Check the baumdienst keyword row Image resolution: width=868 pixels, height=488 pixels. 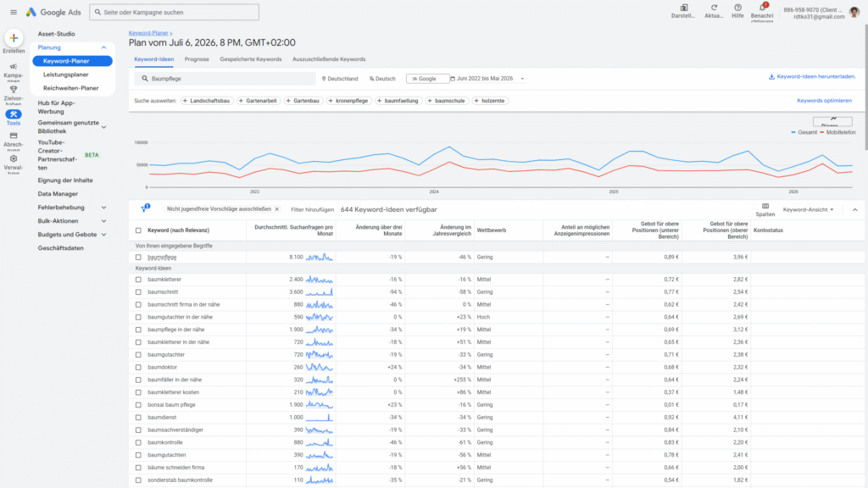pos(138,418)
